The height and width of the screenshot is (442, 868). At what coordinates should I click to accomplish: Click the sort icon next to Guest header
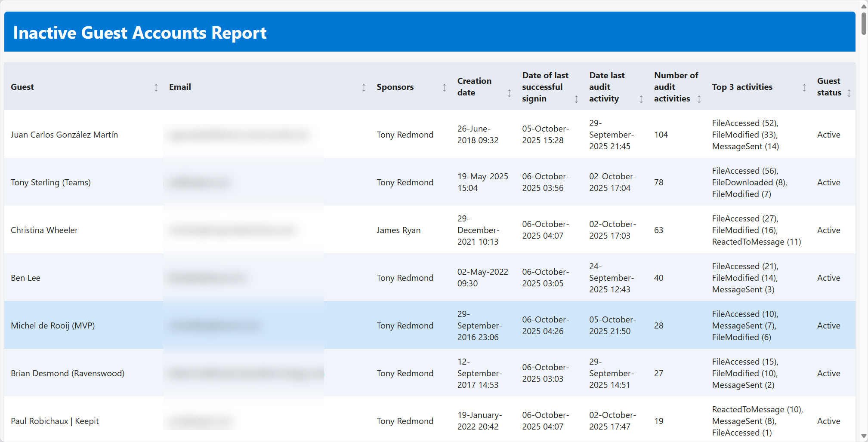click(x=156, y=87)
